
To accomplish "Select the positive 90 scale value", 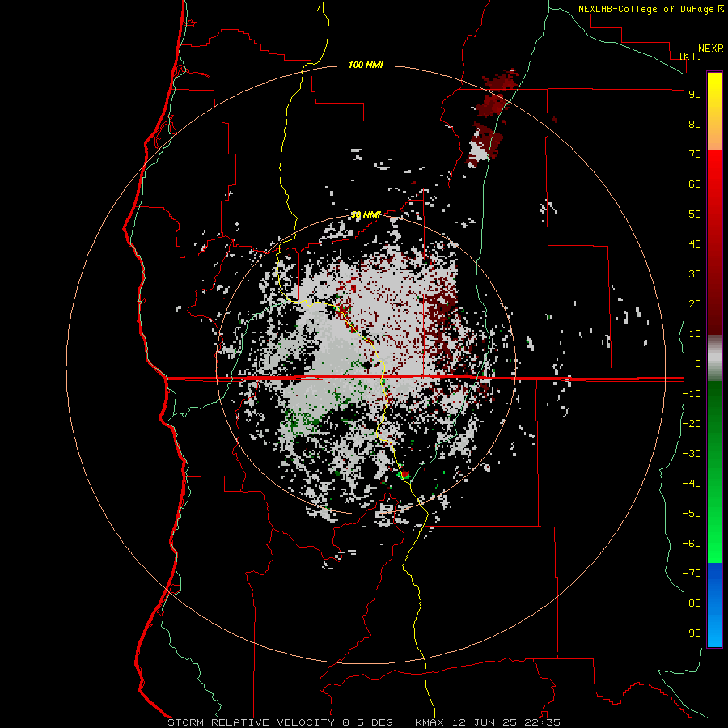I will (x=695, y=95).
